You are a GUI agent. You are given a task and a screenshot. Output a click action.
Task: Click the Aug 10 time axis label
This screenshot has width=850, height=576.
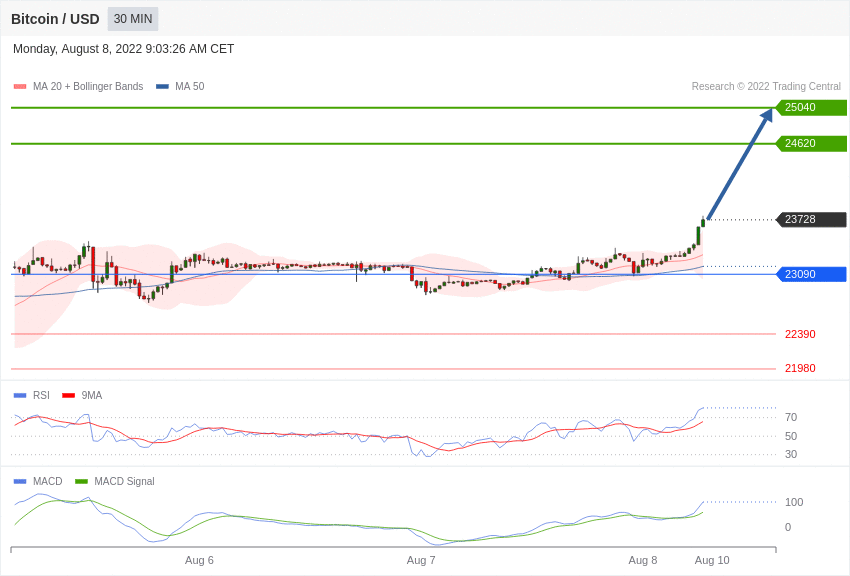click(712, 560)
